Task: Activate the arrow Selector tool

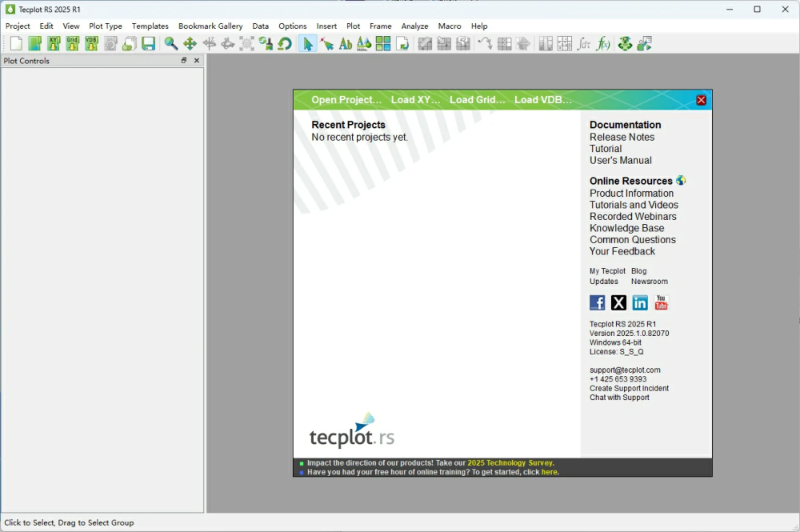Action: click(x=307, y=44)
